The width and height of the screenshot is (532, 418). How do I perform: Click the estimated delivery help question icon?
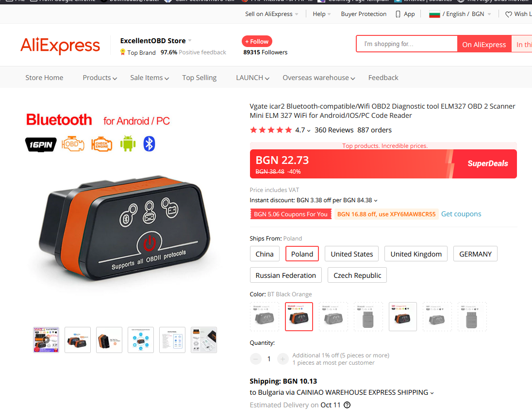point(347,405)
